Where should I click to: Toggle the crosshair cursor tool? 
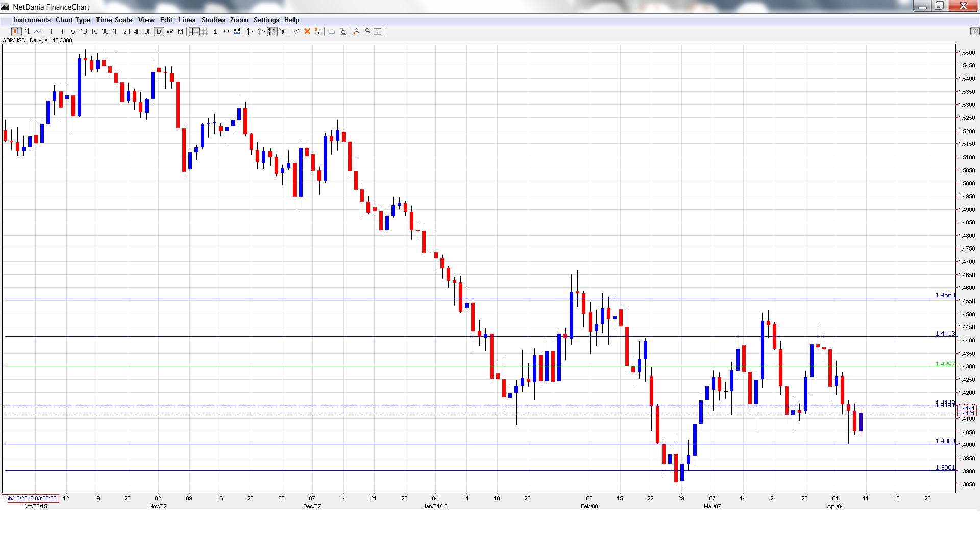tap(194, 32)
